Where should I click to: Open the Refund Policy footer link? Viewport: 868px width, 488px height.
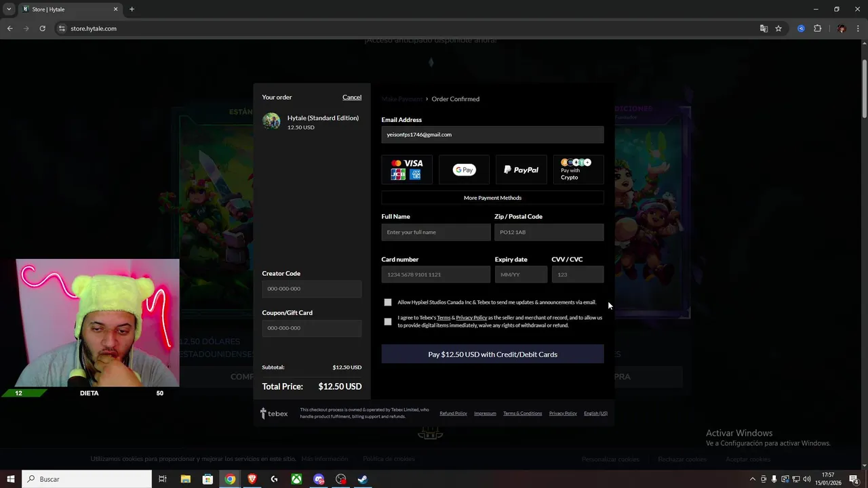453,413
